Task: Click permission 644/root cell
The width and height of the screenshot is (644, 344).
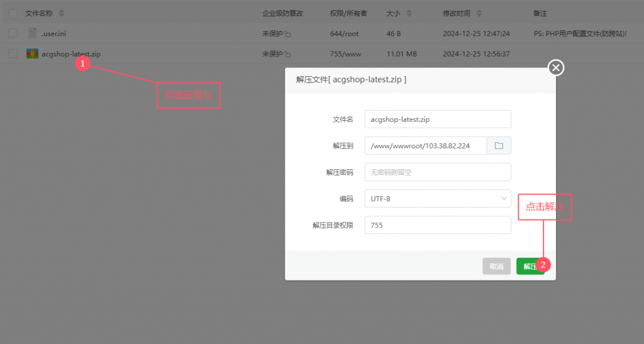Action: pos(344,34)
